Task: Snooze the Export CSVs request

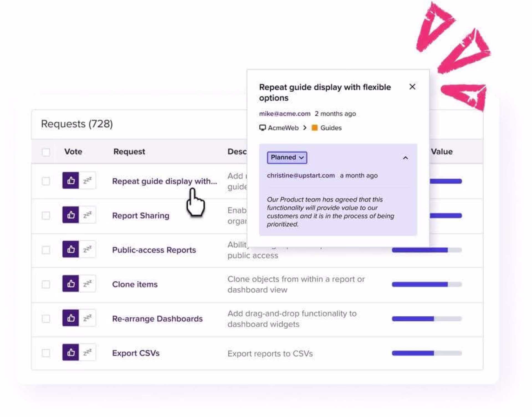Action: coord(88,352)
